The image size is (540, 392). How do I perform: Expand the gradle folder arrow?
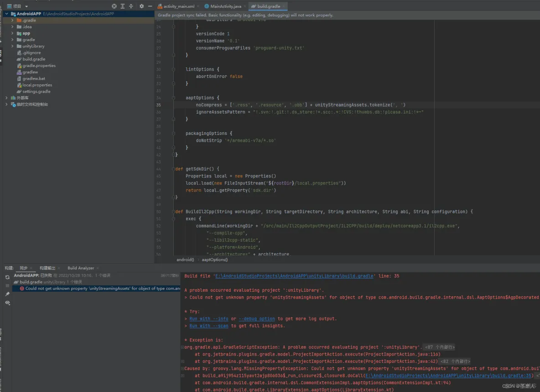tap(12, 40)
